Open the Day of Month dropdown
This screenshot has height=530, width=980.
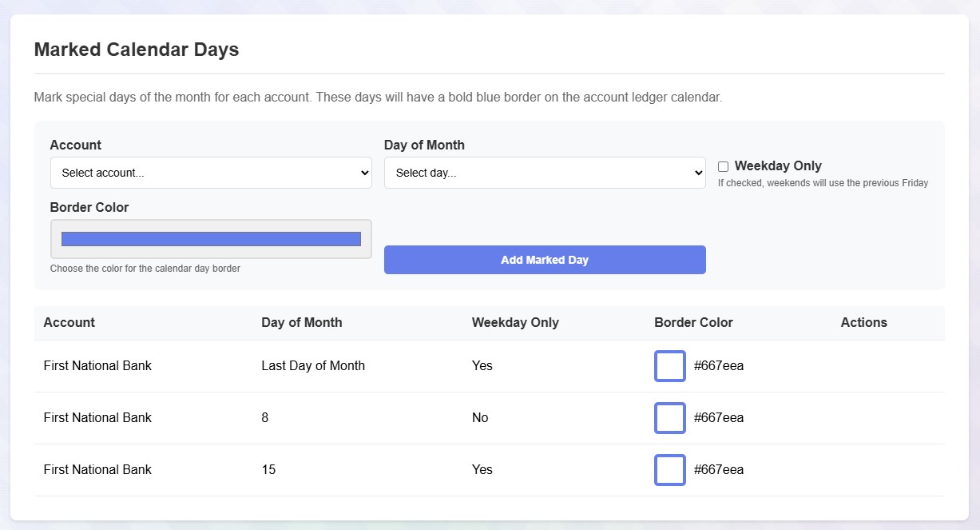pos(545,173)
